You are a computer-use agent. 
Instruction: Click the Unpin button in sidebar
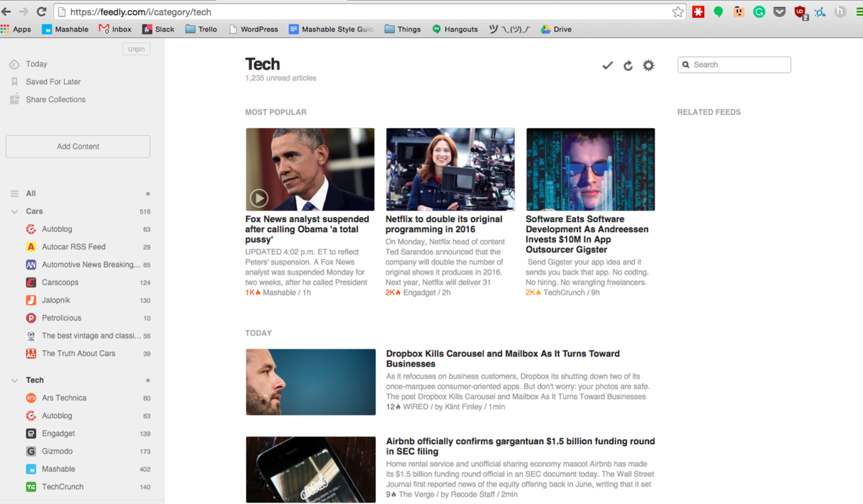pos(136,49)
